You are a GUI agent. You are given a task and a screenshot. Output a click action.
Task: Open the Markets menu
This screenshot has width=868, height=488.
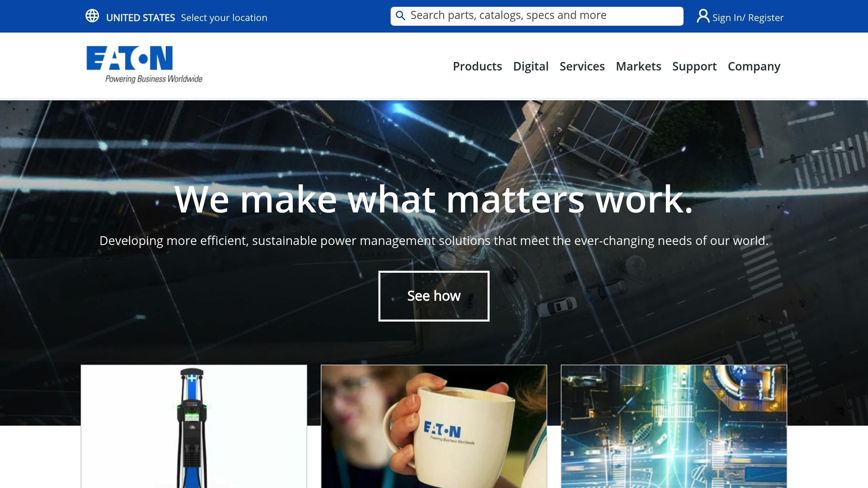tap(638, 67)
